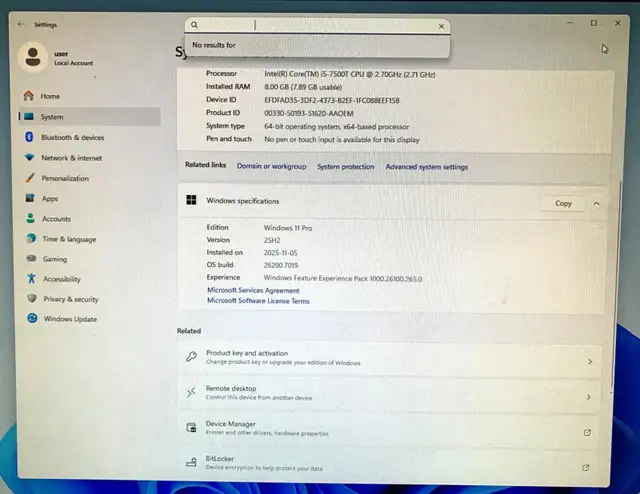Screen dimensions: 640x494
Task: Navigate to Windows Update
Action: pyautogui.click(x=90, y=318)
